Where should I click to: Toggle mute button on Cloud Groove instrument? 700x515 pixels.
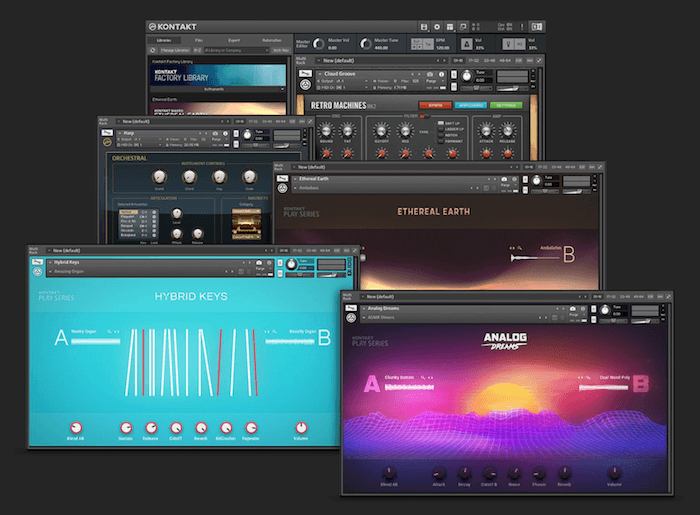[454, 86]
